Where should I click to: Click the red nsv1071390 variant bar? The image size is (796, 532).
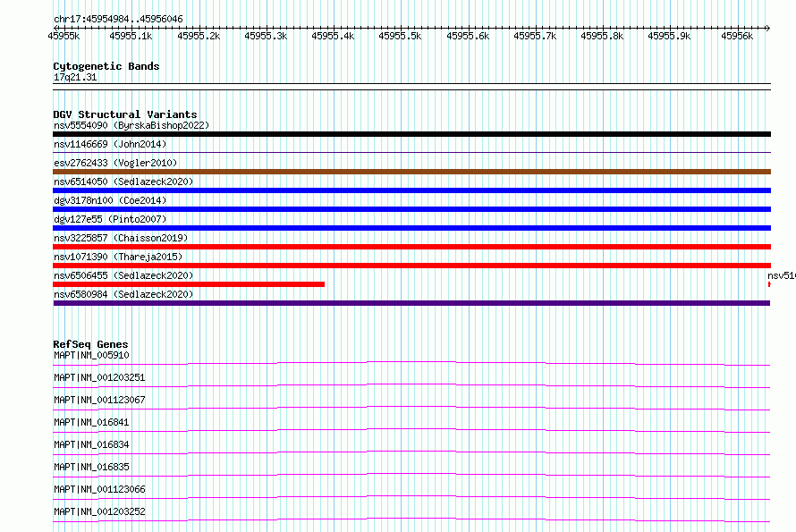click(x=411, y=266)
